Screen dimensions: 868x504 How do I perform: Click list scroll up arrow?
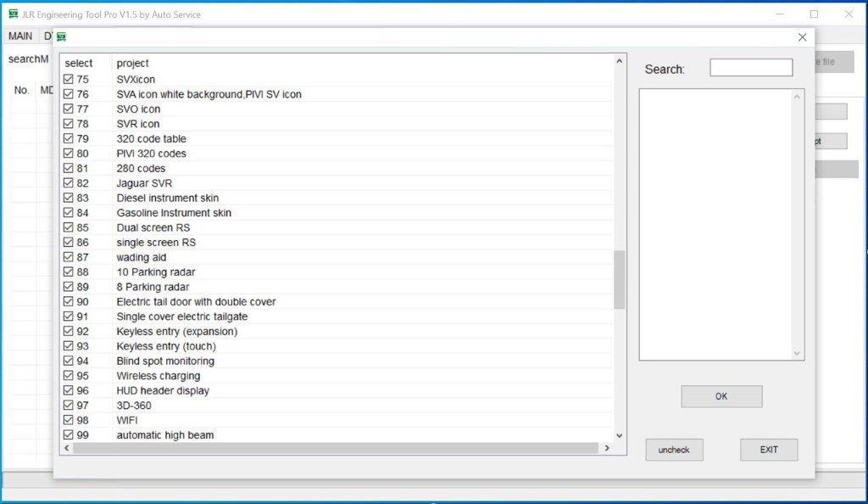[620, 61]
